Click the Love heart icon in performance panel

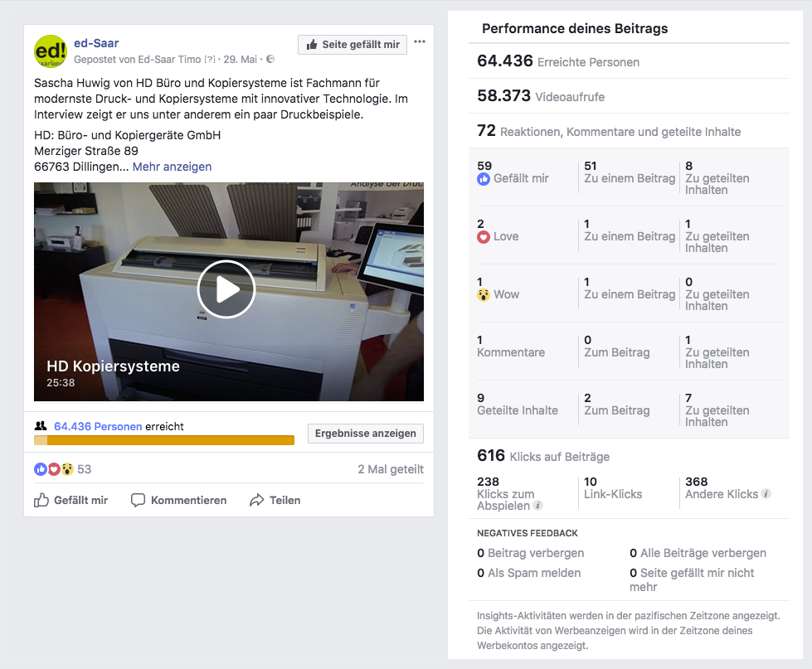pyautogui.click(x=484, y=237)
